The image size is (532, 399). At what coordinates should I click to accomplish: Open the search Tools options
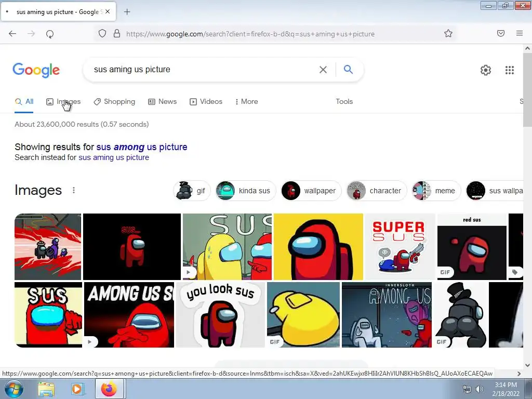tap(344, 101)
